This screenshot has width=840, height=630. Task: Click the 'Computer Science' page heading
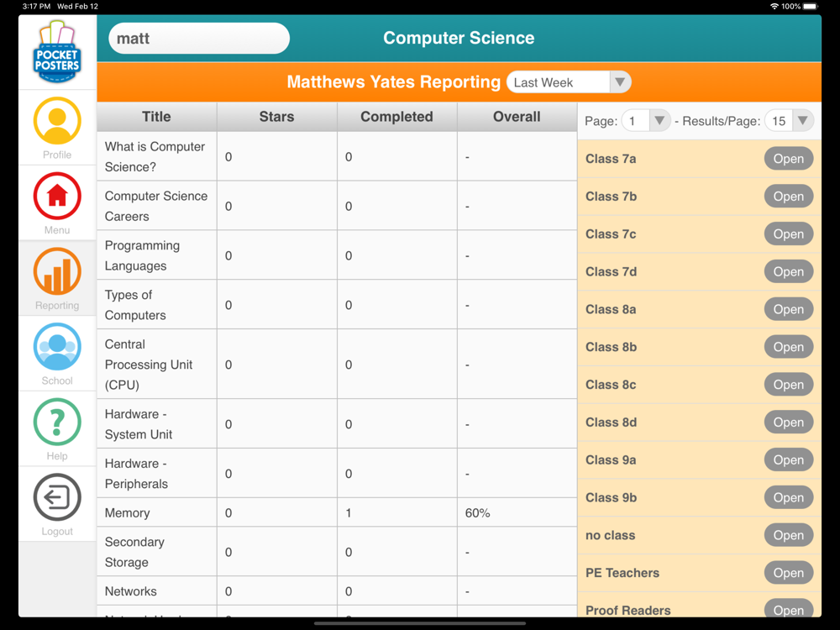coord(459,38)
